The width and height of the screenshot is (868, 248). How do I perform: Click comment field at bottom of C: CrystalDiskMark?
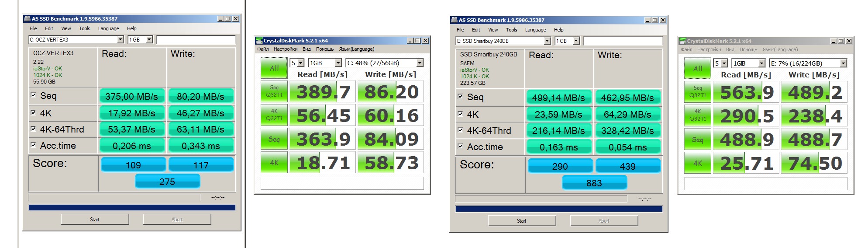(342, 183)
